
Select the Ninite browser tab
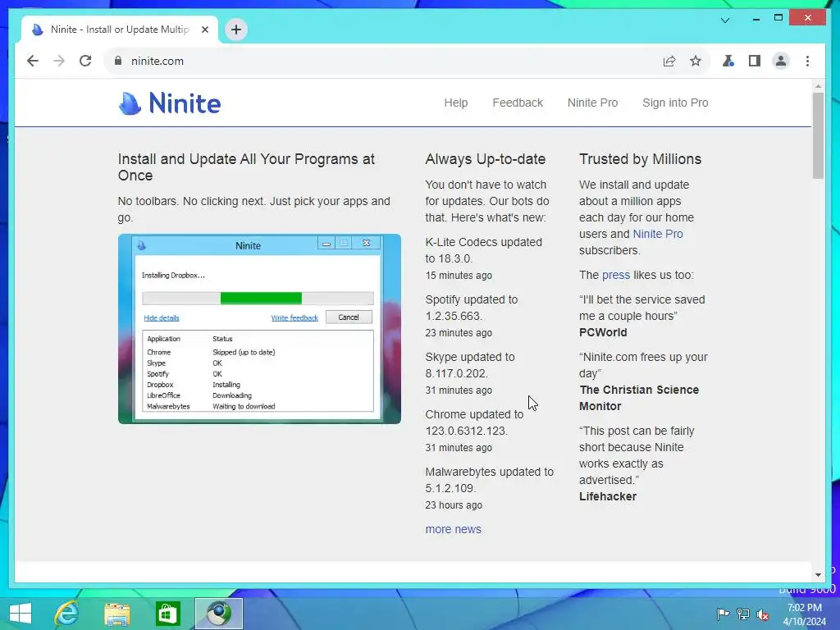pyautogui.click(x=120, y=30)
